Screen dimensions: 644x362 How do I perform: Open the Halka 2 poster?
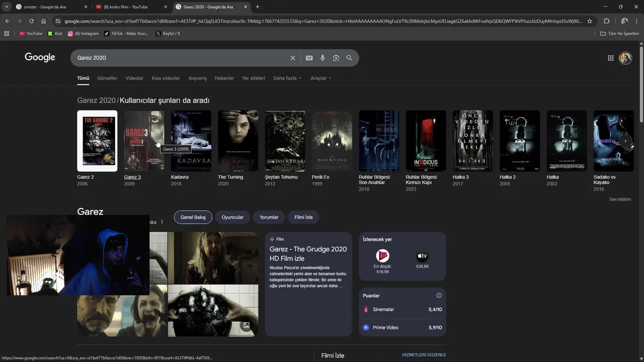tap(520, 141)
